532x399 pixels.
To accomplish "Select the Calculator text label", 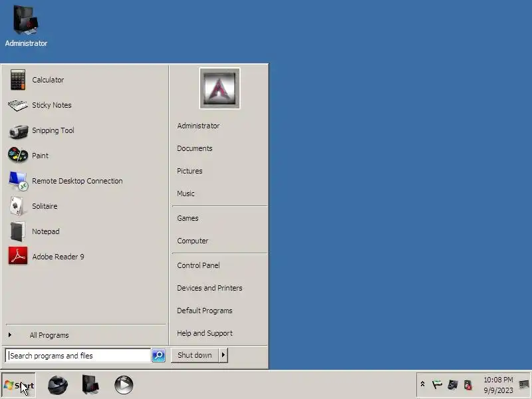I will (x=48, y=80).
